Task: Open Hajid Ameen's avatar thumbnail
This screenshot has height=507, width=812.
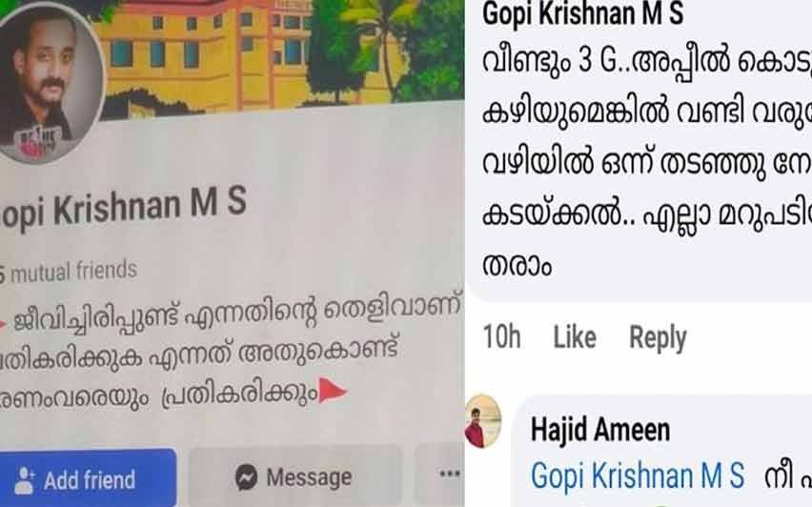Action: [483, 420]
